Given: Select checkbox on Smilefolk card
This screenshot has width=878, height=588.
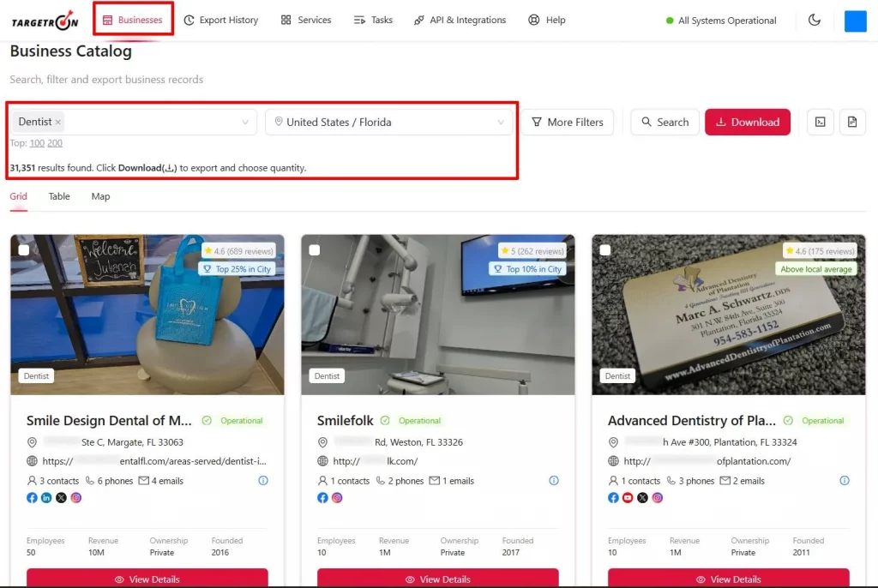Looking at the screenshot, I should [315, 250].
